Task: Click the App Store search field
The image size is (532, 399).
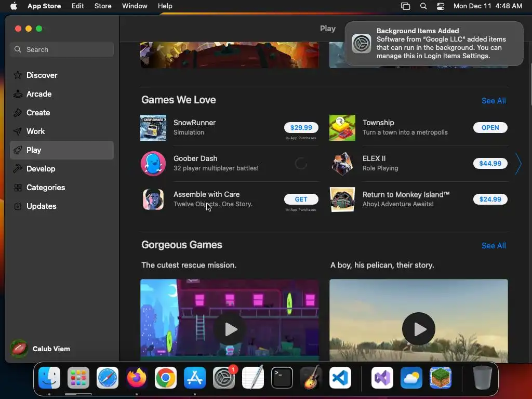Action: (x=62, y=49)
